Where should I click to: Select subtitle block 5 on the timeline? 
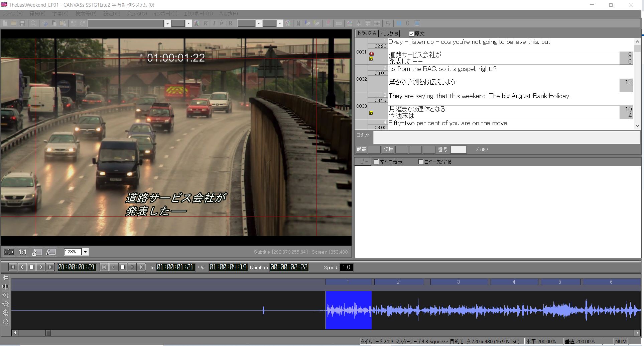560,282
